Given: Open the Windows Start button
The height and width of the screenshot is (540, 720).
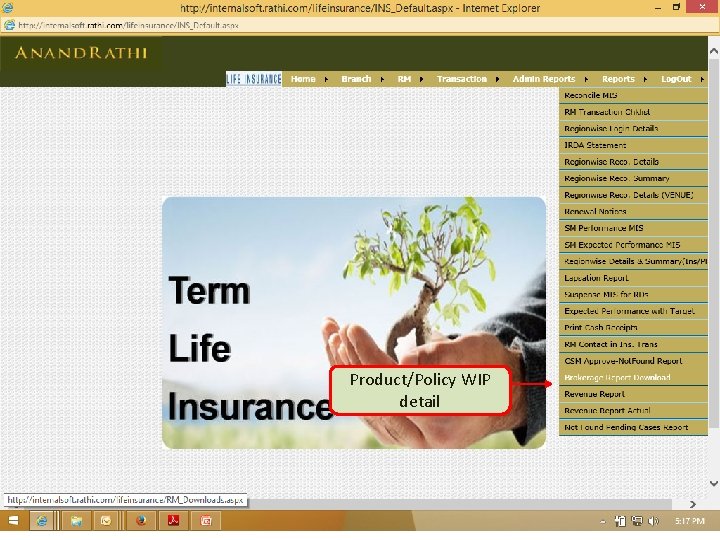Looking at the screenshot, I should (x=13, y=520).
